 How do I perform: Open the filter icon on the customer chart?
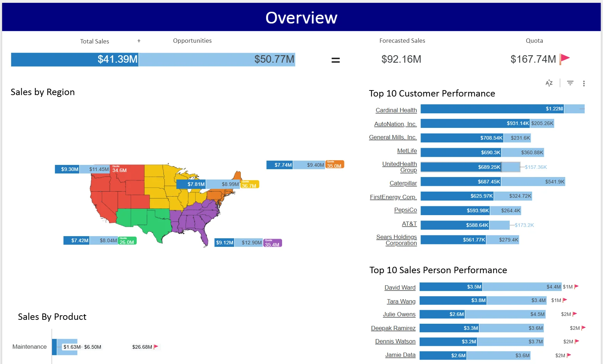[x=570, y=83]
